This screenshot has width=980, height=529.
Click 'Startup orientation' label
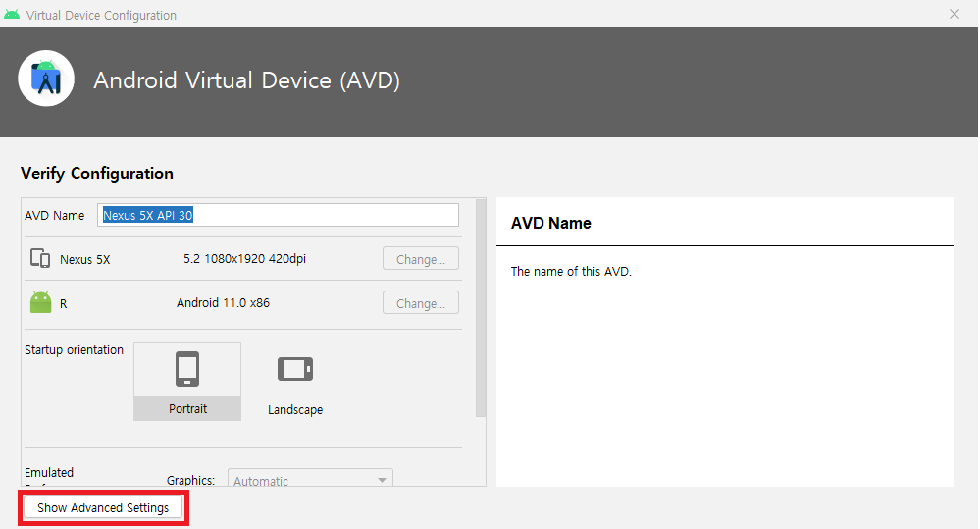tap(74, 350)
